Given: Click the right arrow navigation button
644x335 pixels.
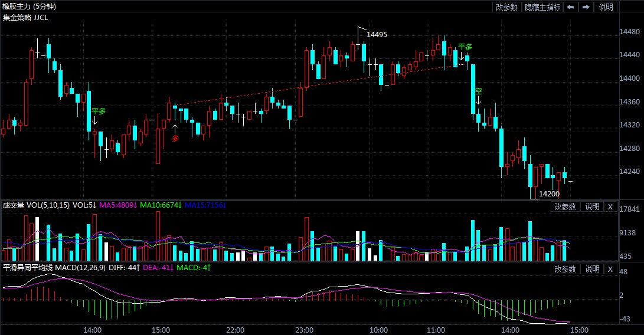Looking at the screenshot, I should (586, 7).
